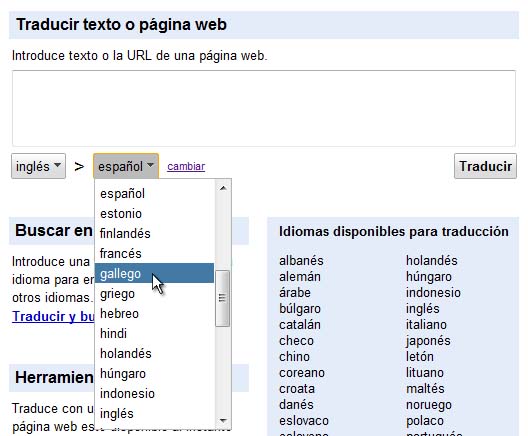Select indonesio in the dropdown list
This screenshot has width=528, height=436.
[x=154, y=393]
